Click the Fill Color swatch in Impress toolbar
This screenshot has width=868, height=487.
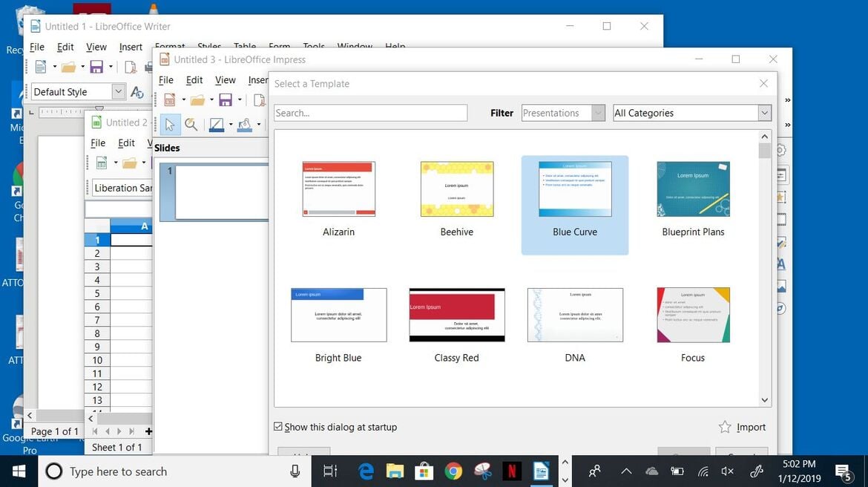pyautogui.click(x=244, y=125)
